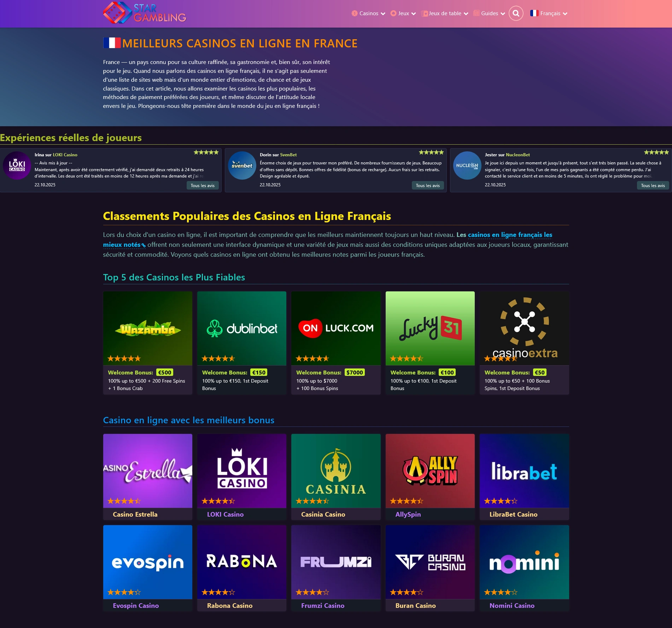This screenshot has width=672, height=628.
Task: Click the Nomini Casino name link
Action: (512, 606)
